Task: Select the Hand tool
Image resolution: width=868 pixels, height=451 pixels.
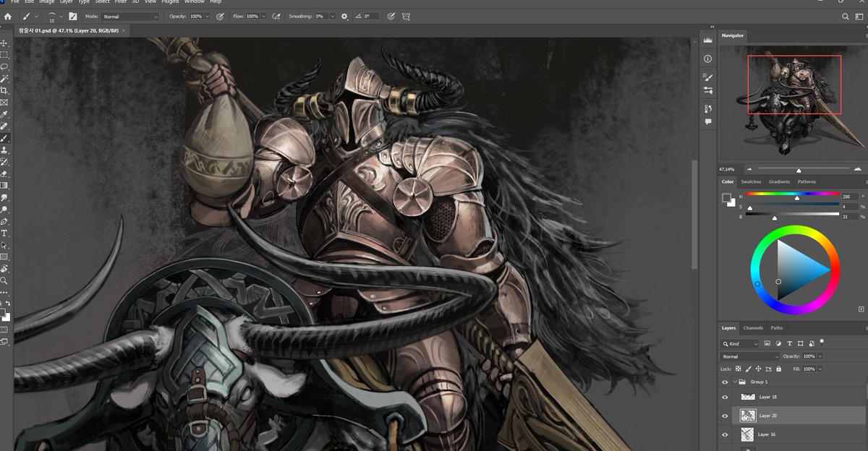Action: pos(4,268)
